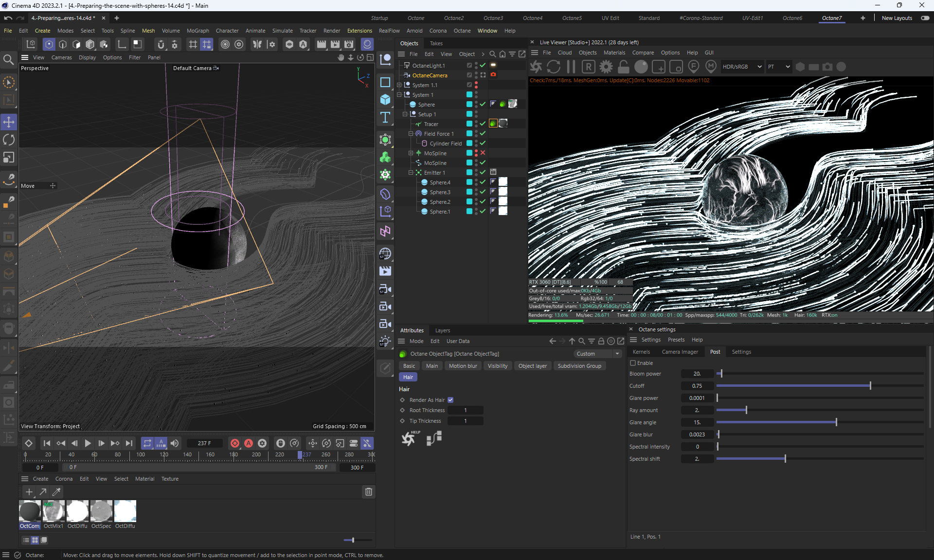The width and height of the screenshot is (934, 560).
Task: Enable the Post processing checkbox
Action: 633,363
